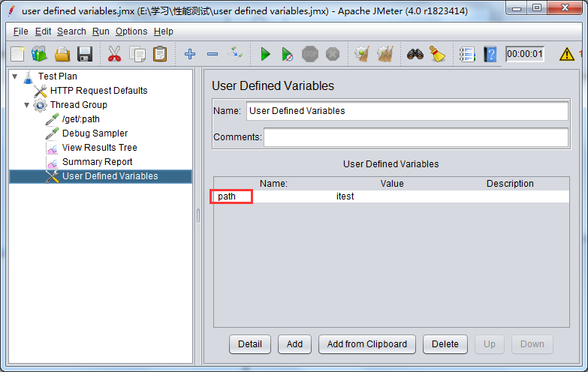Select the Thread Group item

(x=79, y=105)
